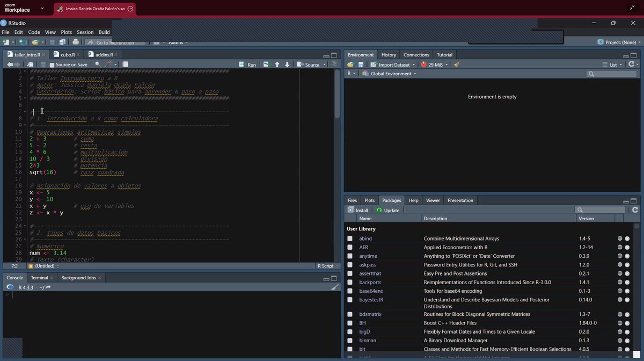Re-run the previous code region
The image size is (644, 361).
pyautogui.click(x=266, y=64)
